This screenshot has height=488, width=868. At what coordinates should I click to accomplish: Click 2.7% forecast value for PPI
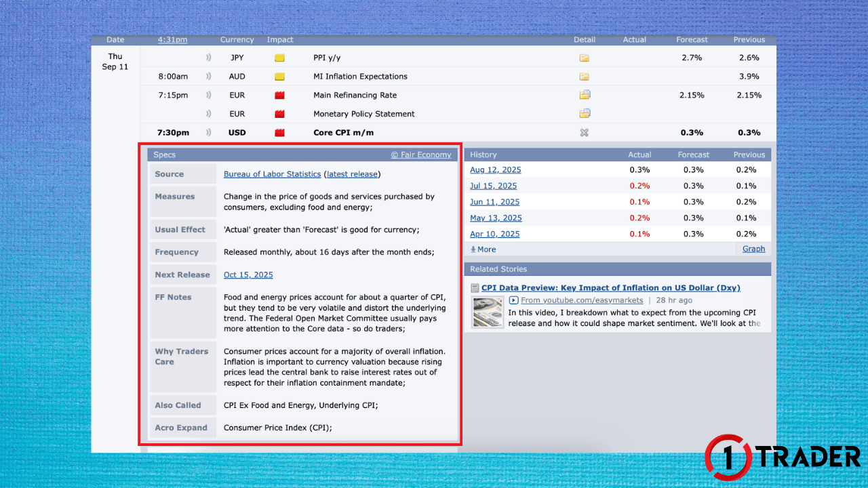(x=692, y=58)
